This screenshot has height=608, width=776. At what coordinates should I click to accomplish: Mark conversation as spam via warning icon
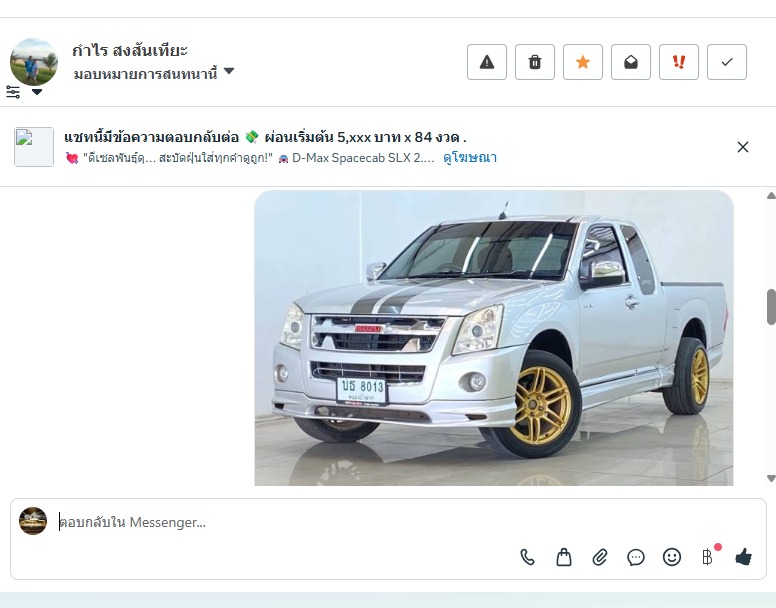click(486, 62)
